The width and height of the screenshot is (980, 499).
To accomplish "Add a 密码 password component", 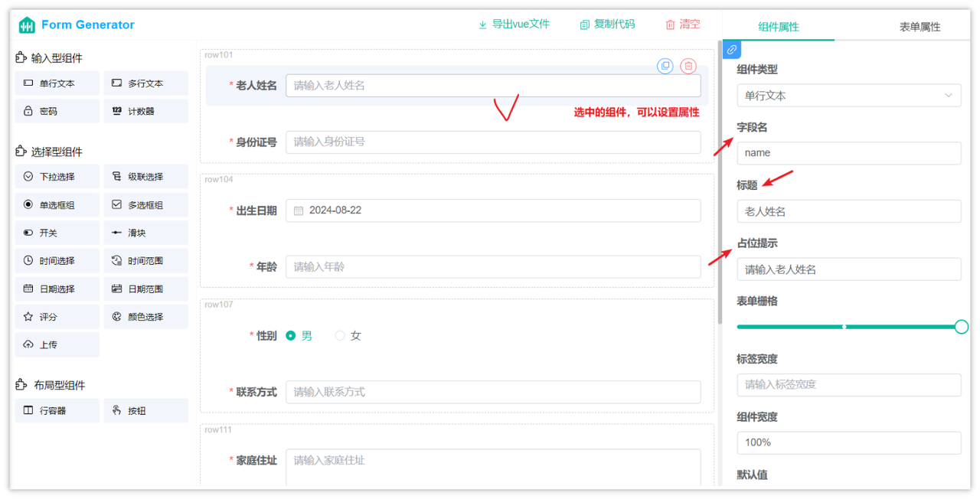I will 57,111.
